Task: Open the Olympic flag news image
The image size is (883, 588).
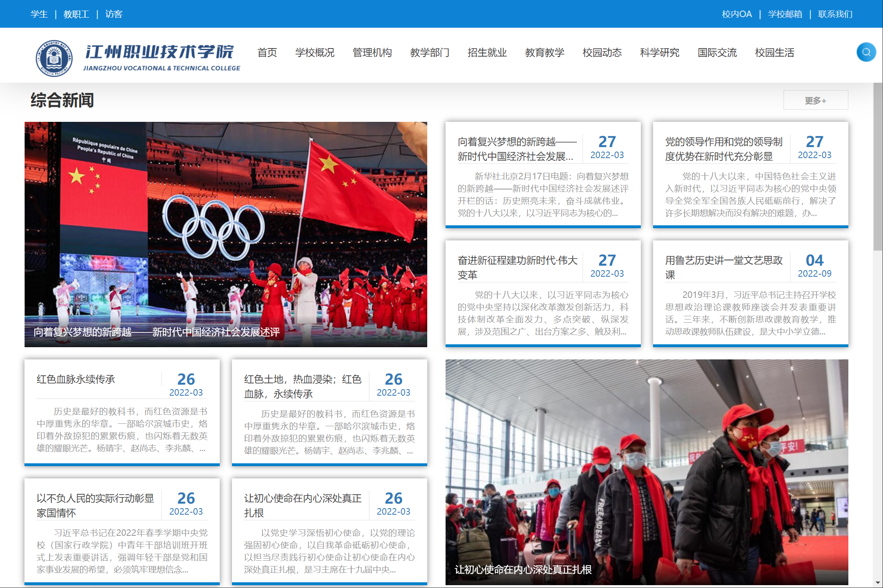Action: point(225,234)
